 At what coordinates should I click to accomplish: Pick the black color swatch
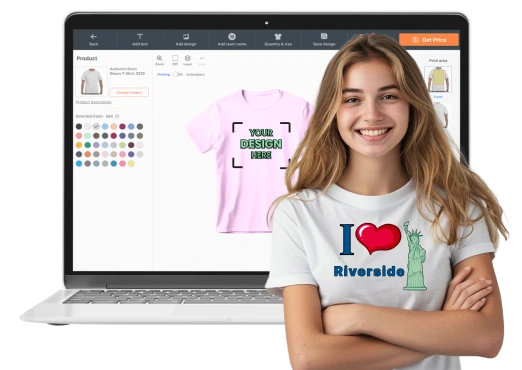[x=79, y=126]
